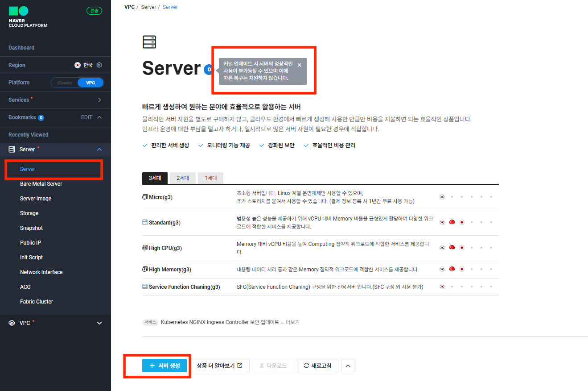Click the Bookmarks EDIT link
Screen dimensions: 588x391
click(86, 117)
